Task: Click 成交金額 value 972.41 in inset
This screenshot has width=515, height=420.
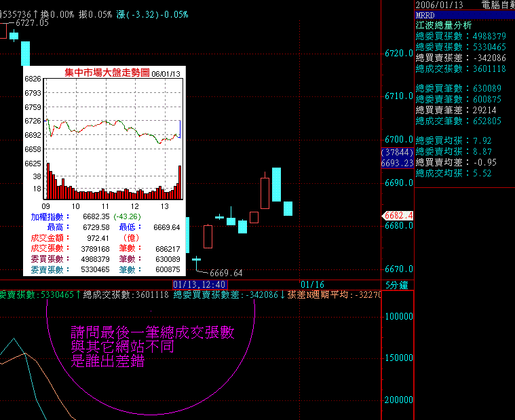Action: tap(98, 238)
